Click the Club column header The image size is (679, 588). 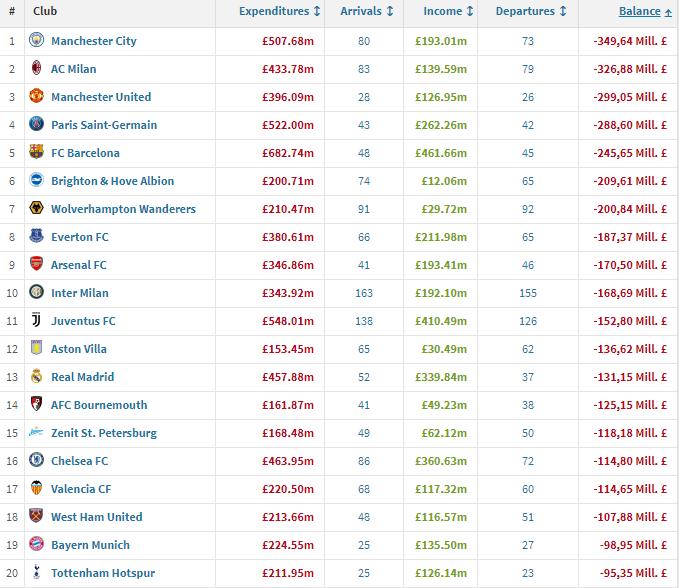click(45, 12)
